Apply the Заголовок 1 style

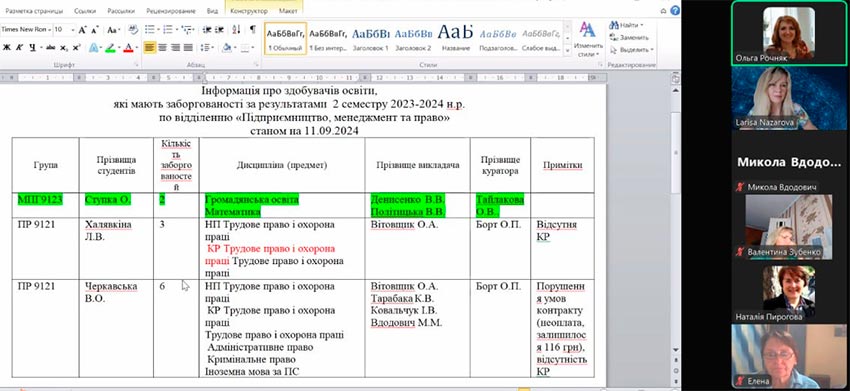click(x=370, y=39)
